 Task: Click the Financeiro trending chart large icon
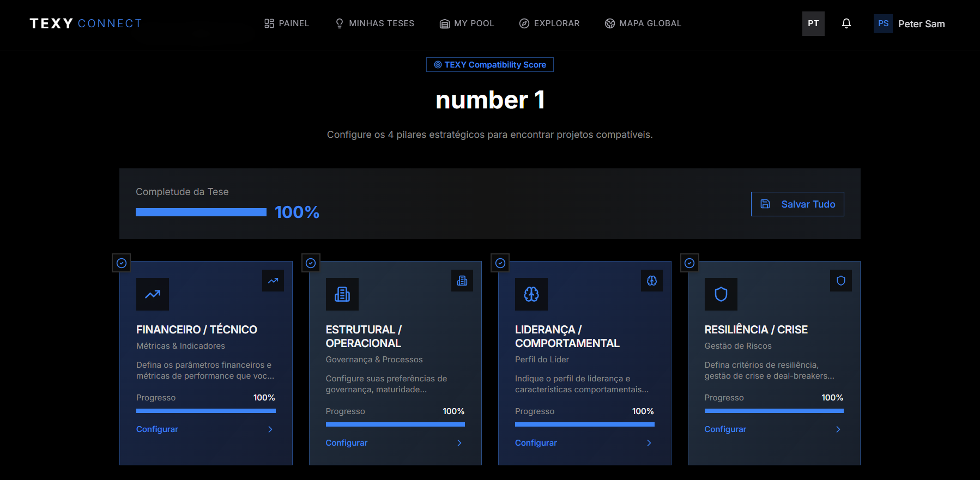click(153, 294)
